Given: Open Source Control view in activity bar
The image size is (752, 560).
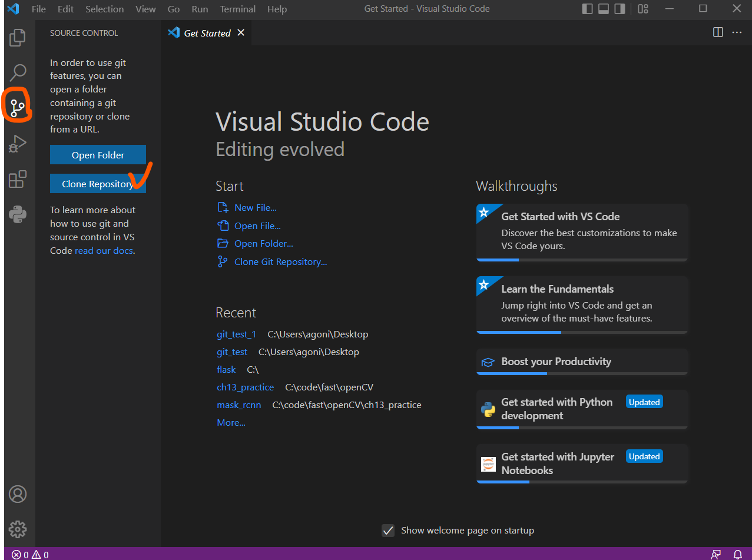Looking at the screenshot, I should pos(18,107).
